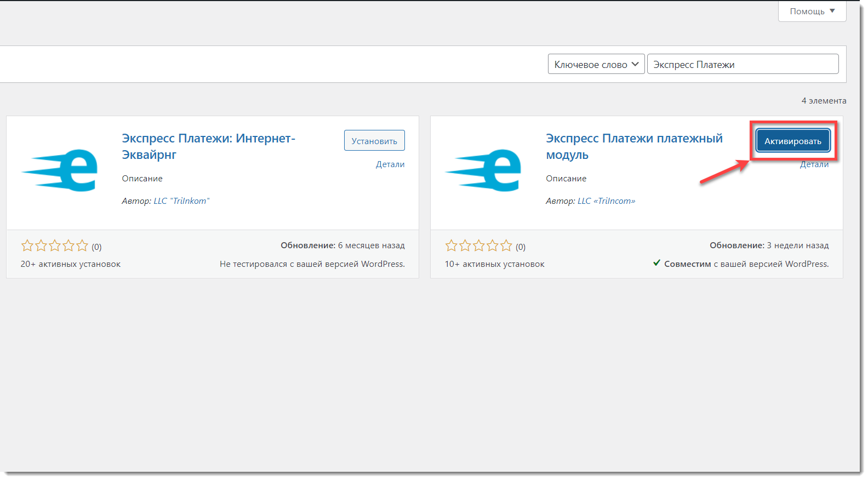Viewport: 868px width, 480px height.
Task: Click Описание text in платежный модуль card
Action: tap(566, 179)
